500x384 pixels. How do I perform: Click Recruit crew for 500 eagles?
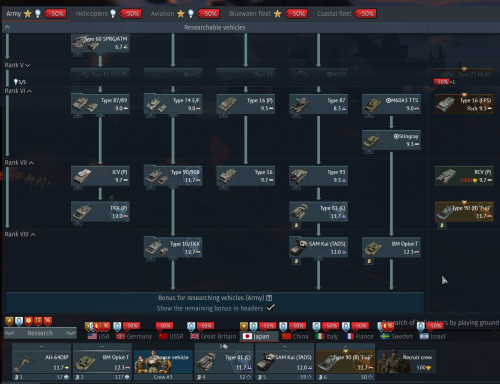(x=407, y=362)
